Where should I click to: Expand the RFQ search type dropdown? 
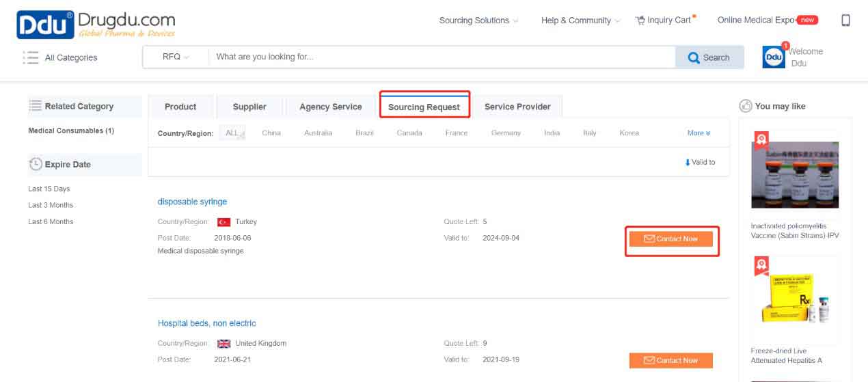pos(176,57)
